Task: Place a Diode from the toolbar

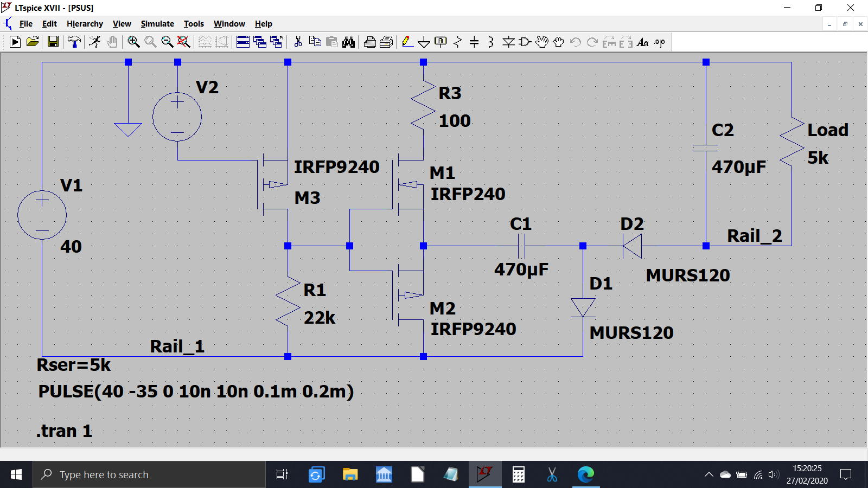Action: [508, 42]
